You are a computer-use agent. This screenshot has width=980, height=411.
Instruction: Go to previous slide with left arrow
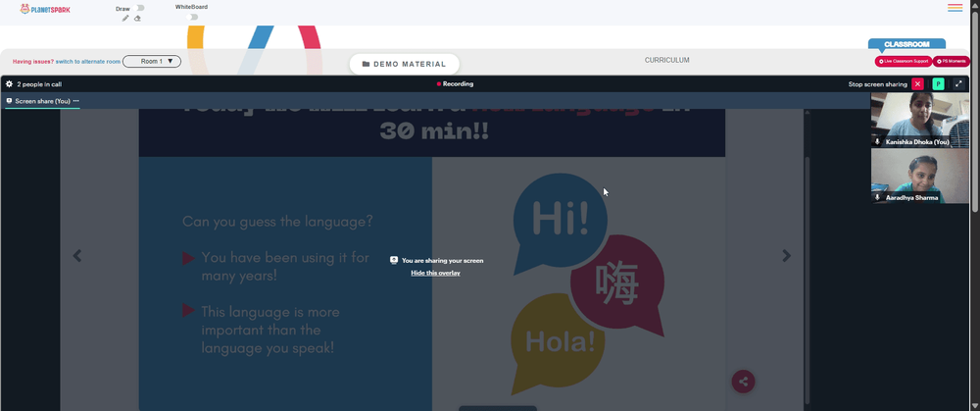pyautogui.click(x=77, y=256)
